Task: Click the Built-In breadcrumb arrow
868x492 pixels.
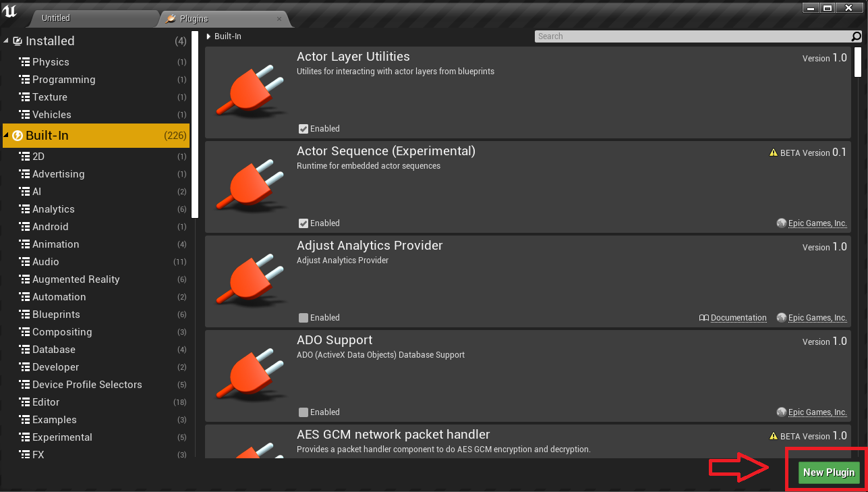Action: [209, 36]
